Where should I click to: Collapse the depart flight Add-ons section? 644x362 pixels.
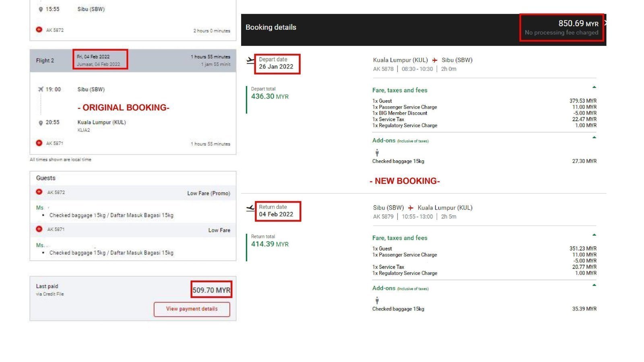pos(594,138)
